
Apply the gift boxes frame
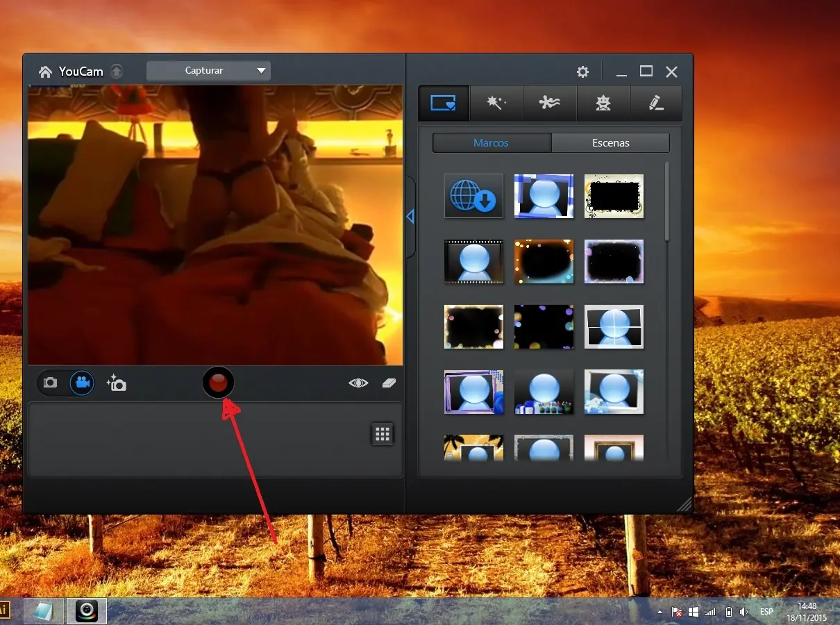(544, 392)
